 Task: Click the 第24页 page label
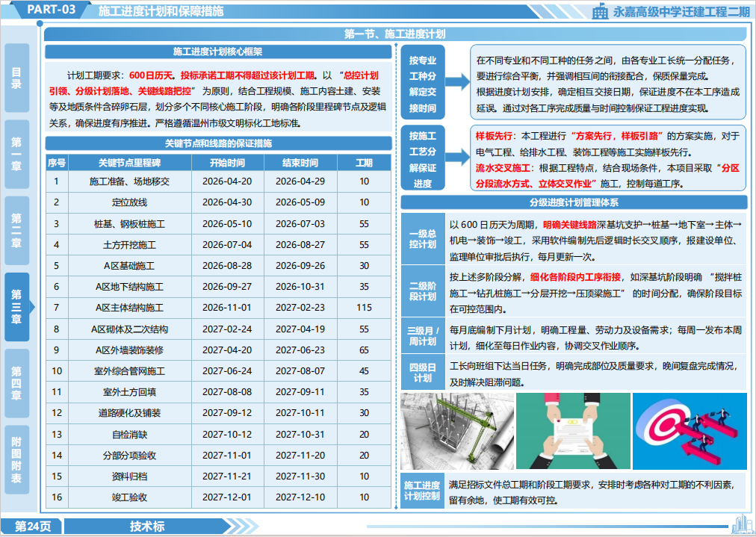click(x=32, y=526)
